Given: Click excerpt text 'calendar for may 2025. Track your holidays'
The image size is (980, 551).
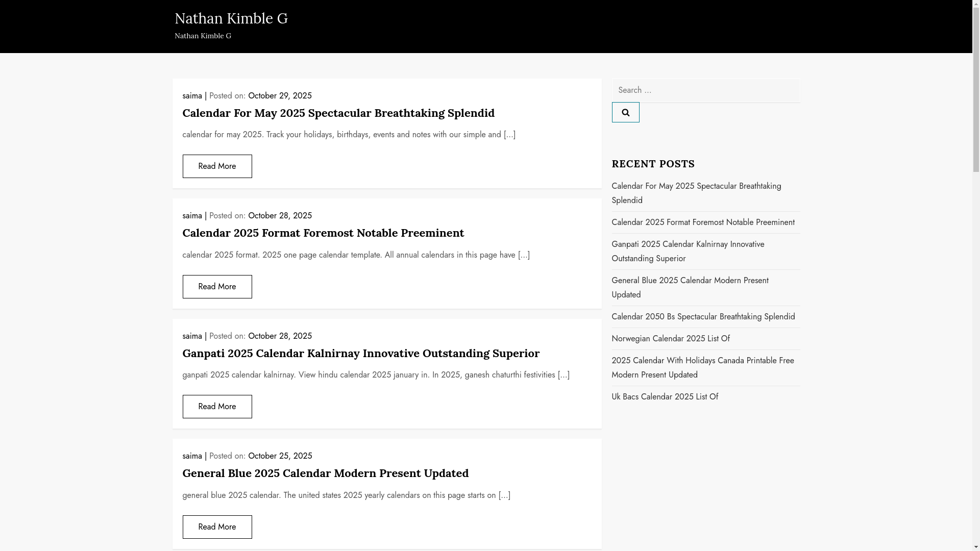Looking at the screenshot, I should pos(349,135).
